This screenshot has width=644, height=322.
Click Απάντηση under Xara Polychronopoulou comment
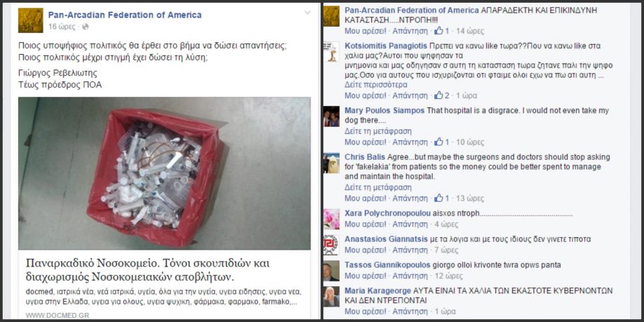[x=410, y=224]
